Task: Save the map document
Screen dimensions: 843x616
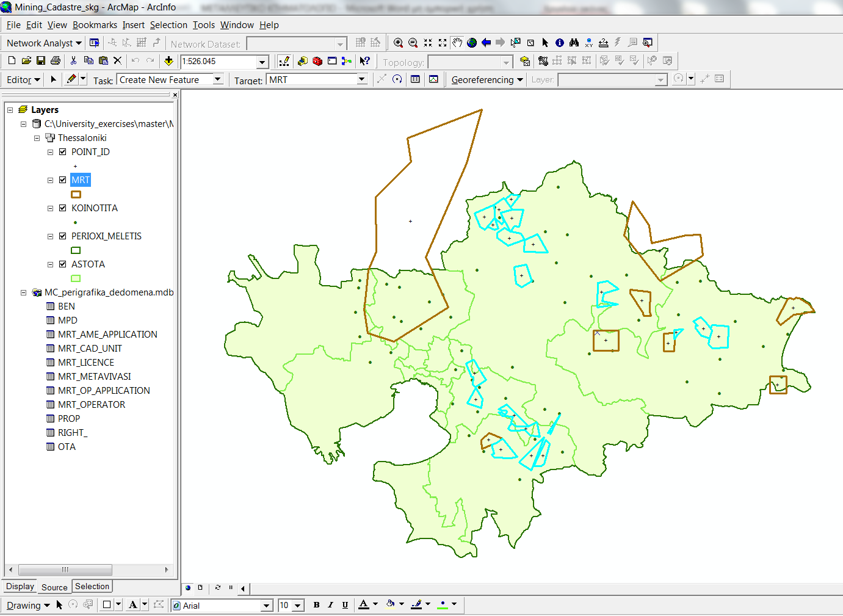Action: coord(41,61)
